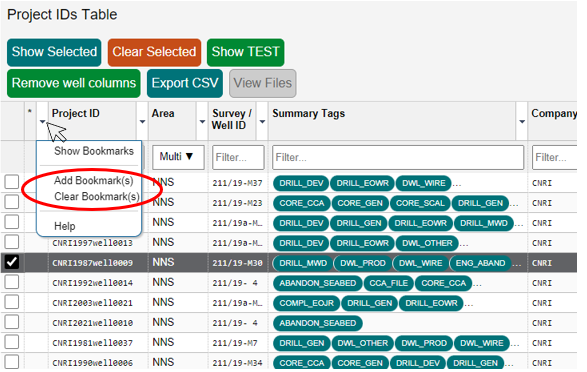
Task: Click COMPL_EOJR tag in CNRI2003well0021 row
Action: pyautogui.click(x=306, y=303)
